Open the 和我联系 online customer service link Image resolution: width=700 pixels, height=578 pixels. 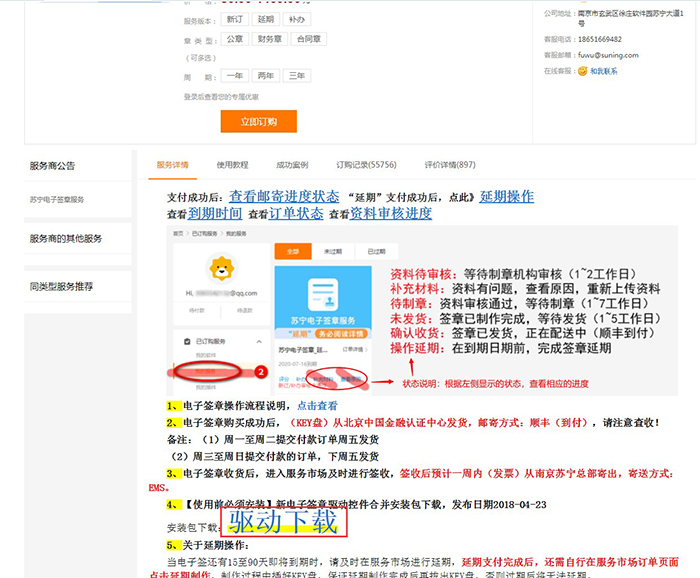(x=604, y=71)
